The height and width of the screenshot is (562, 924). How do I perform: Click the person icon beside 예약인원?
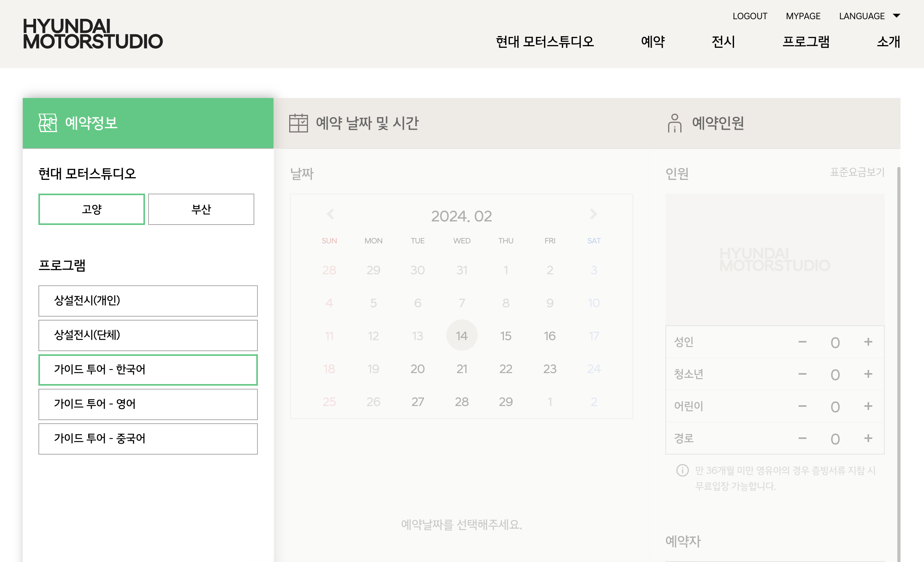tap(674, 123)
